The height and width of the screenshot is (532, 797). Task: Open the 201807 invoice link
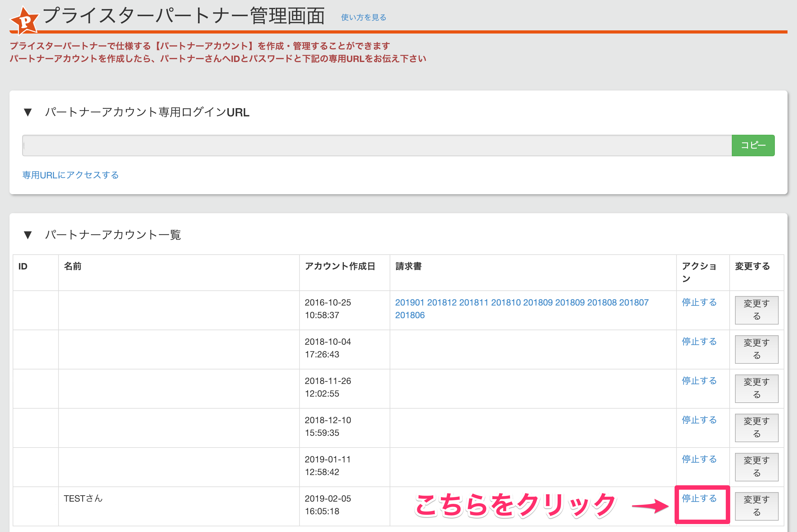click(x=634, y=302)
